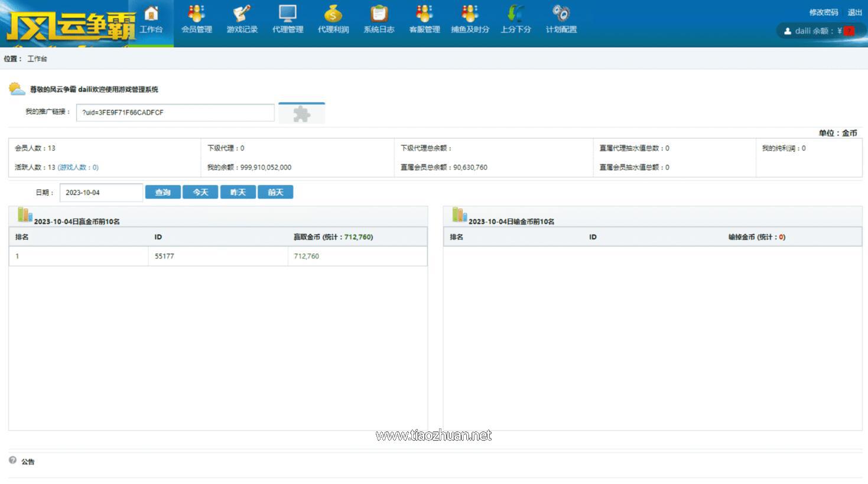Click the chart icon of win top-10 panel
This screenshot has width=868, height=484.
point(25,215)
